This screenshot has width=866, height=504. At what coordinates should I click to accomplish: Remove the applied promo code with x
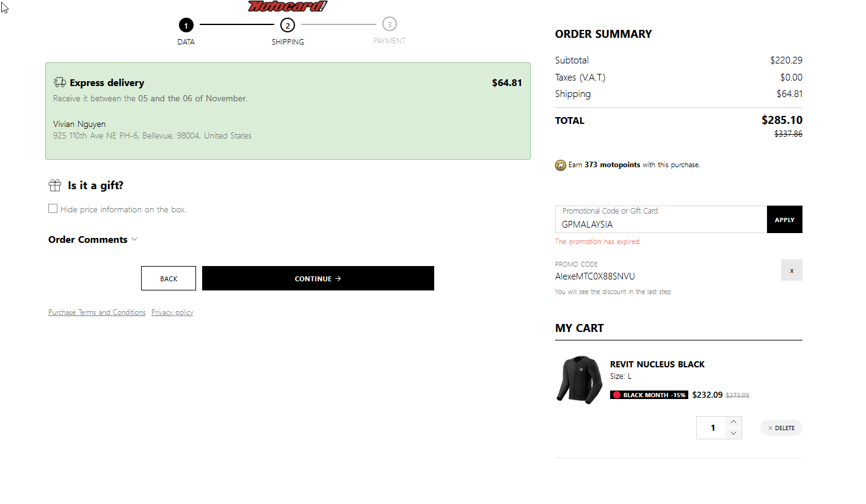click(791, 270)
